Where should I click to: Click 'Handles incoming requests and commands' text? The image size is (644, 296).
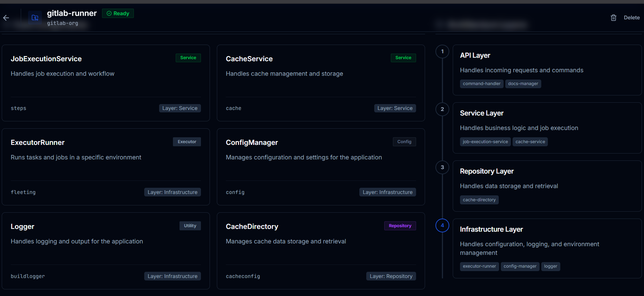coord(522,70)
